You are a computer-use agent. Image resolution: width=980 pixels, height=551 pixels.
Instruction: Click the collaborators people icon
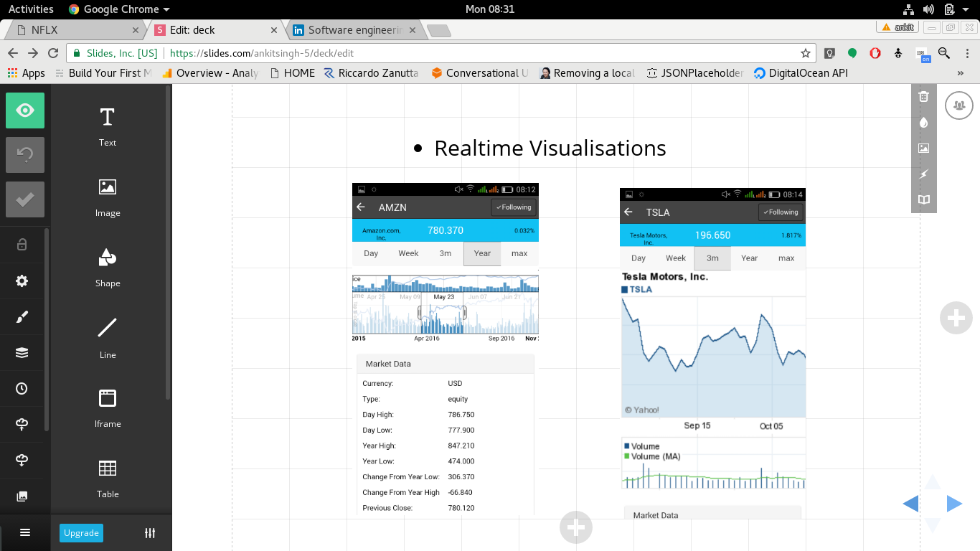[x=959, y=105]
